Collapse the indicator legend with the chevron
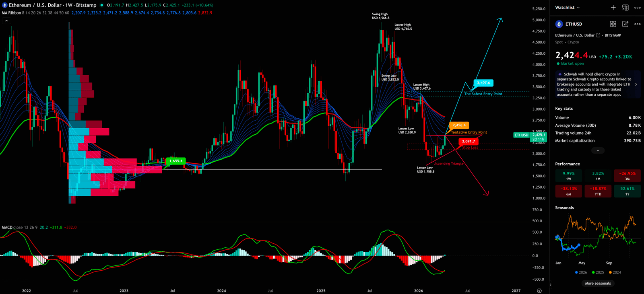 point(6,21)
